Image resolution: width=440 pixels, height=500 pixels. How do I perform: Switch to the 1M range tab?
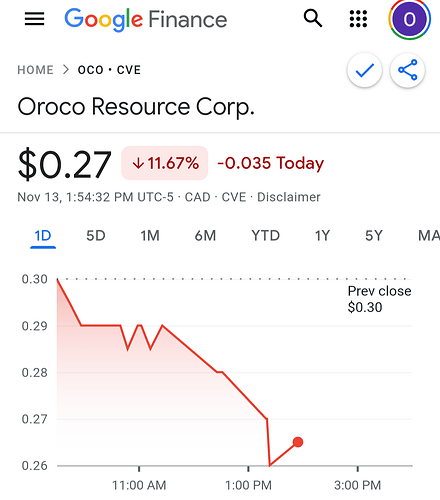(150, 236)
